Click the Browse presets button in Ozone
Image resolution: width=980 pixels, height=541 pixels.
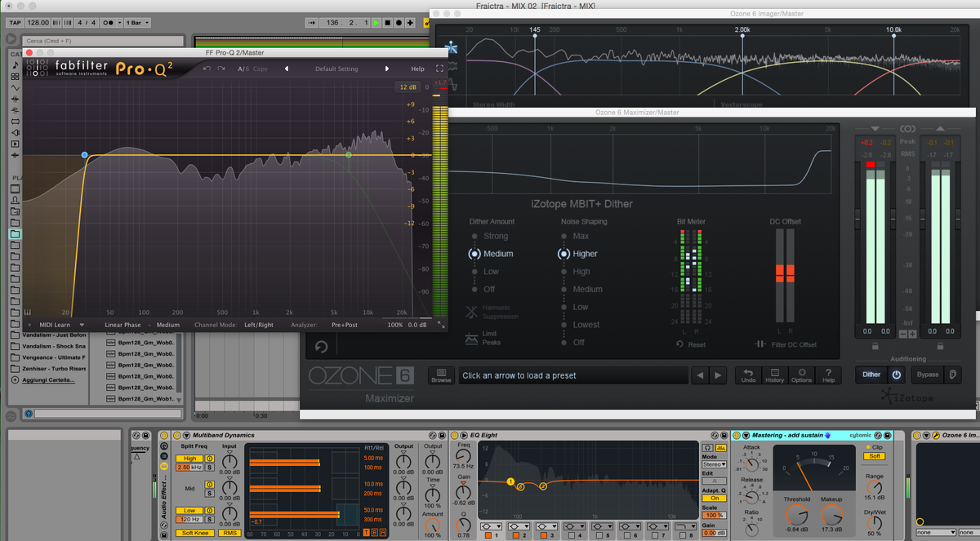(x=441, y=375)
